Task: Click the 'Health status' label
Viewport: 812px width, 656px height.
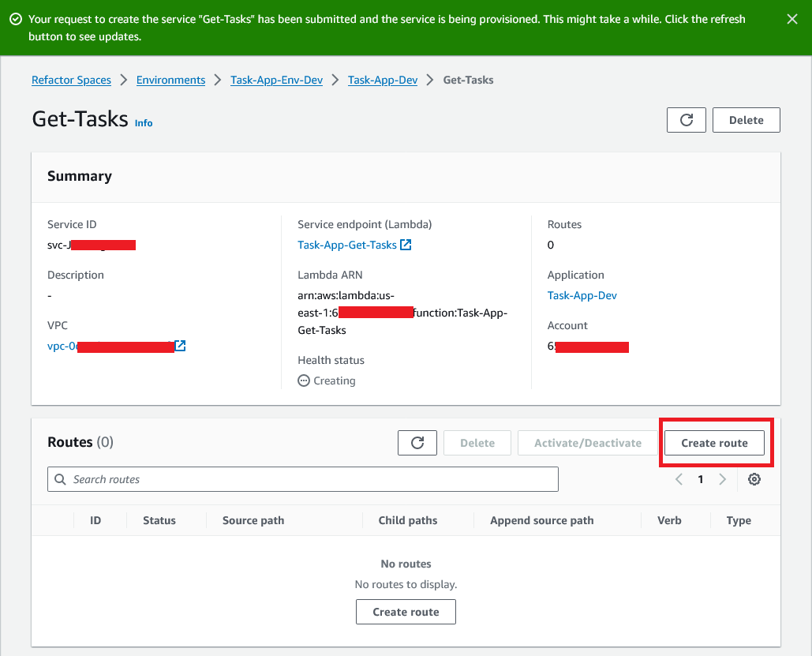Action: pyautogui.click(x=331, y=360)
